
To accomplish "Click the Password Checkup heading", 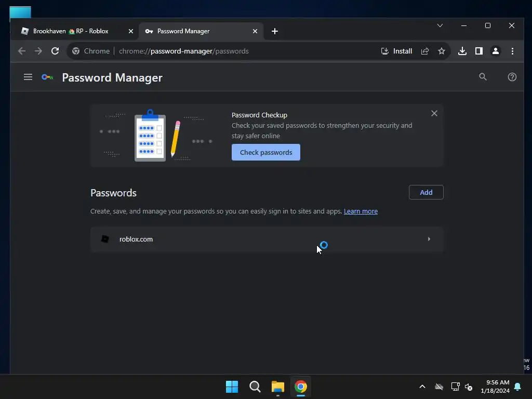I will coord(259,115).
